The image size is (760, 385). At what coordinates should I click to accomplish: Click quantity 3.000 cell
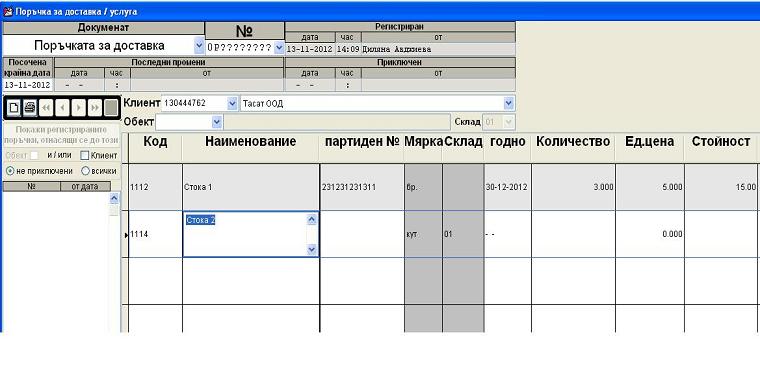pos(573,187)
